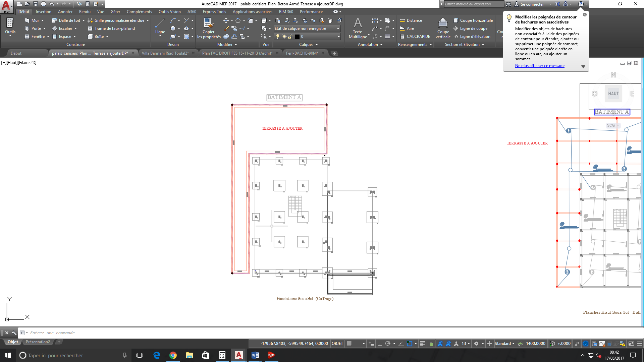Click the Espace tool
This screenshot has height=362, width=644.
(x=62, y=37)
